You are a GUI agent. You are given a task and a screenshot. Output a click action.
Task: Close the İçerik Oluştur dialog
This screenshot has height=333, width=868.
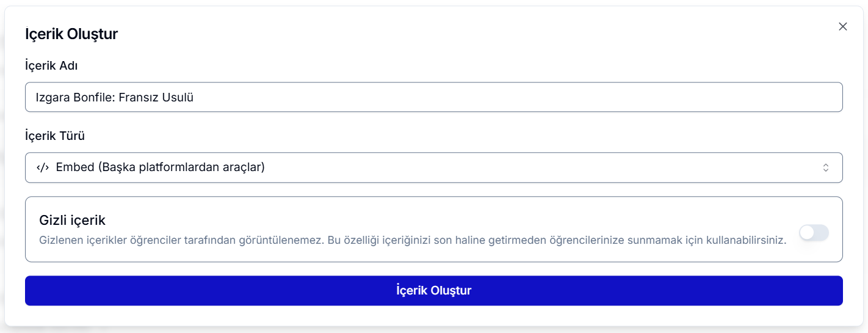(x=843, y=26)
